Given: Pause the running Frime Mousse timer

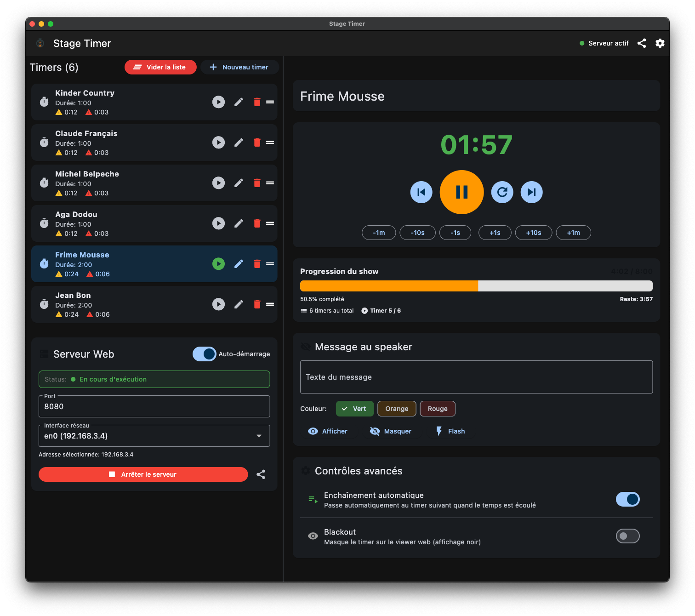Looking at the screenshot, I should (x=461, y=192).
